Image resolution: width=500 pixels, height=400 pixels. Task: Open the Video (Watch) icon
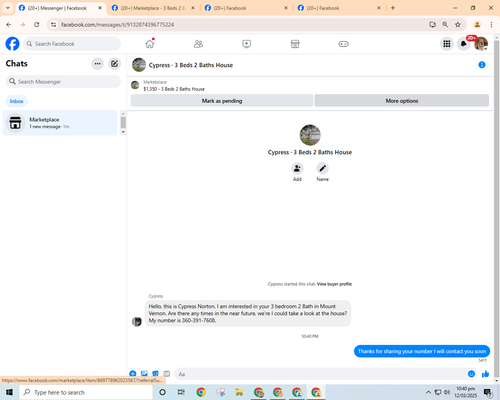(247, 44)
